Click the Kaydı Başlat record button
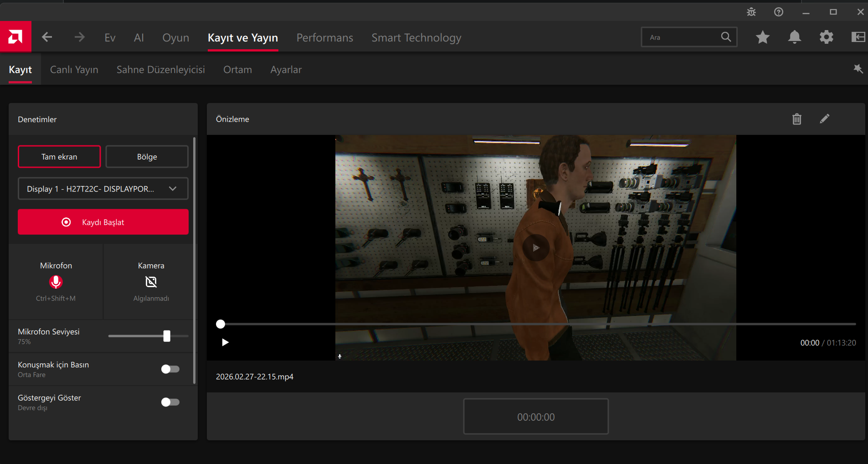Image resolution: width=868 pixels, height=464 pixels. click(x=103, y=222)
